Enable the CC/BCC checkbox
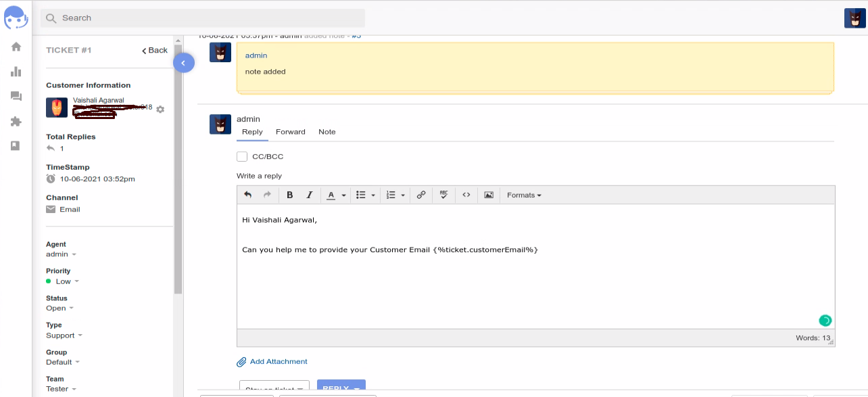This screenshot has height=397, width=868. pos(242,156)
